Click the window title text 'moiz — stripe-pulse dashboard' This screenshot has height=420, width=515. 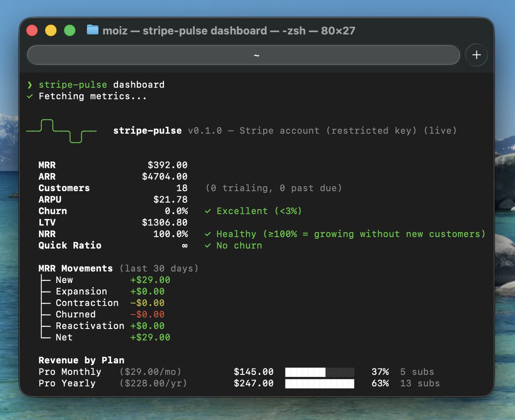[x=185, y=30]
